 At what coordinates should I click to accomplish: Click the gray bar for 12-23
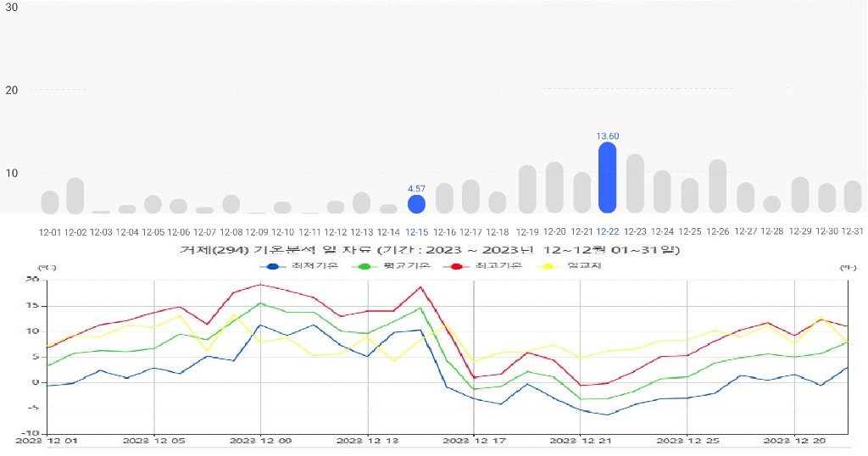635,184
